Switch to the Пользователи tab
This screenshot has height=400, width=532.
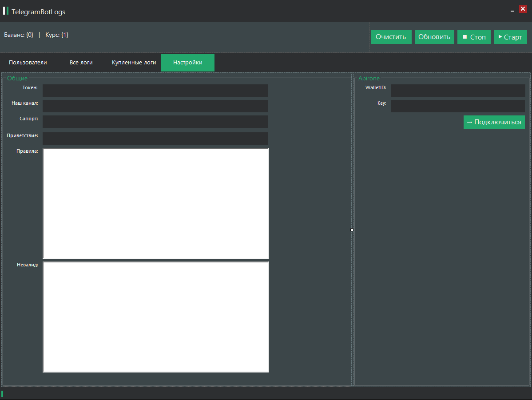point(28,63)
